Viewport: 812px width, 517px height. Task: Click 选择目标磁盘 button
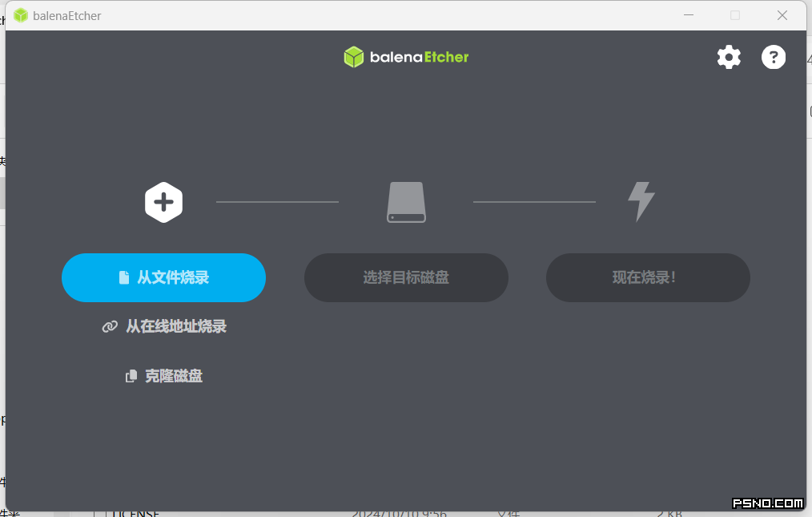(x=406, y=277)
